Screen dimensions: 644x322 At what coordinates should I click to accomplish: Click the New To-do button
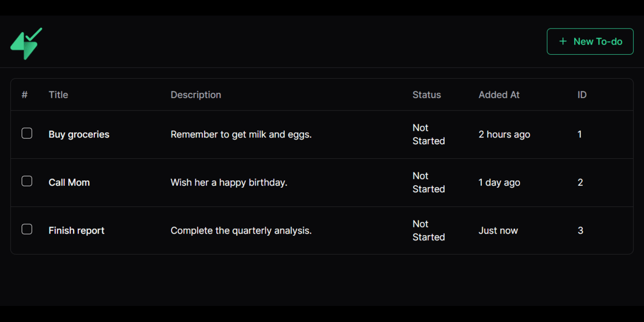click(x=590, y=41)
